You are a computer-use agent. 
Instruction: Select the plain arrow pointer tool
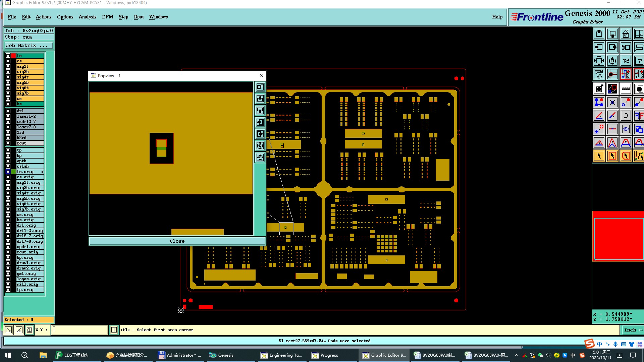tap(599, 156)
